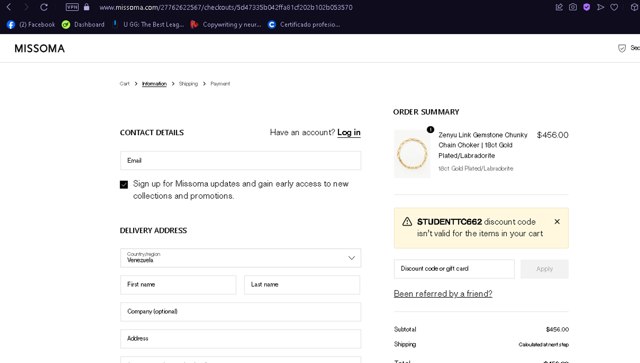Select Shipping breadcrumb step
This screenshot has width=640, height=363.
[x=188, y=84]
